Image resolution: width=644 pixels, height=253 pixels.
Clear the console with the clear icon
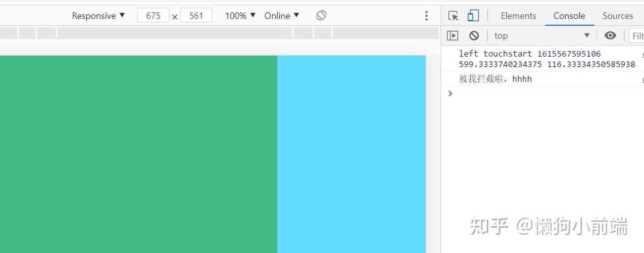[474, 35]
